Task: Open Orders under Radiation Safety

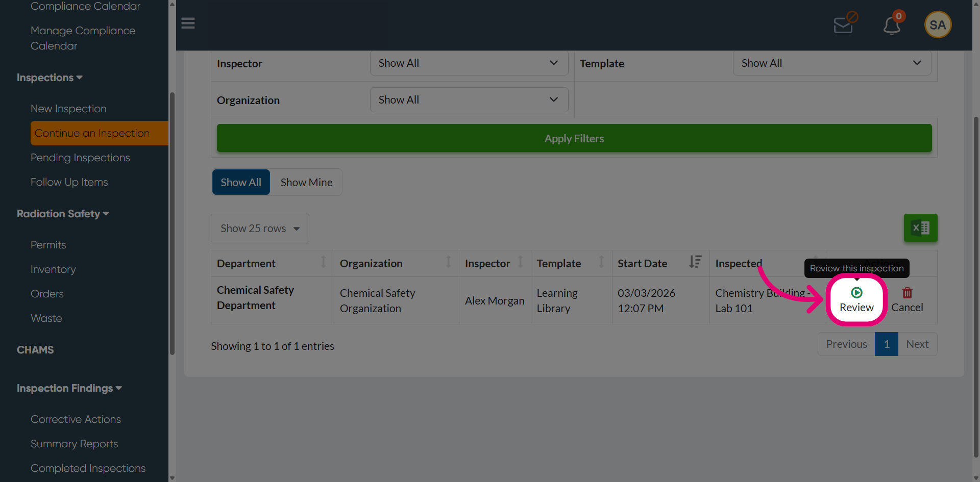Action: pyautogui.click(x=47, y=294)
